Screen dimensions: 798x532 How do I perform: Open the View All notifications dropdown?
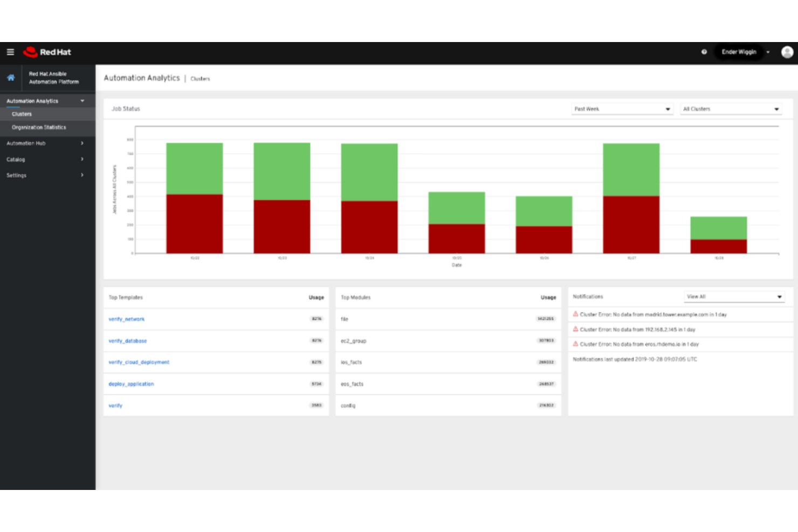[x=734, y=296]
